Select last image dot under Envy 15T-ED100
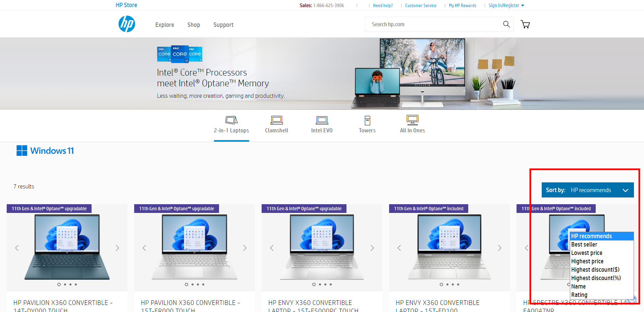Viewport: 644px width, 312px height. (x=458, y=284)
